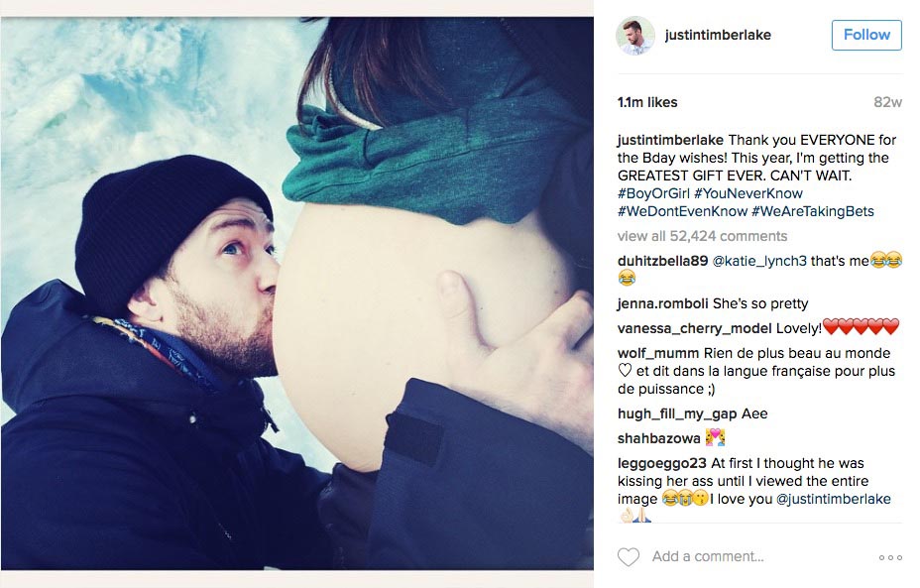Click the profile avatar picture
The height and width of the screenshot is (588, 920).
click(634, 36)
